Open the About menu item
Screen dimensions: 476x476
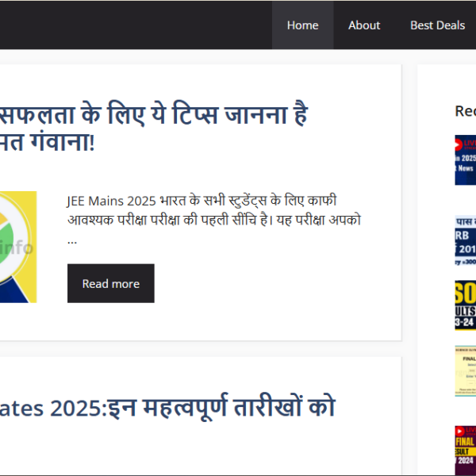point(364,25)
